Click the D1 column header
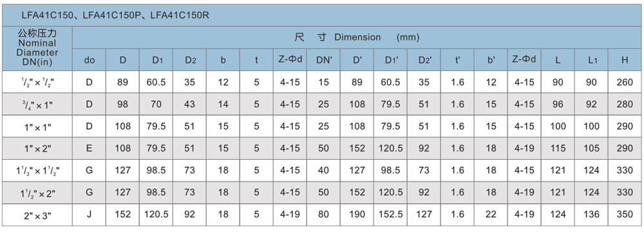644x234 pixels. tap(156, 60)
